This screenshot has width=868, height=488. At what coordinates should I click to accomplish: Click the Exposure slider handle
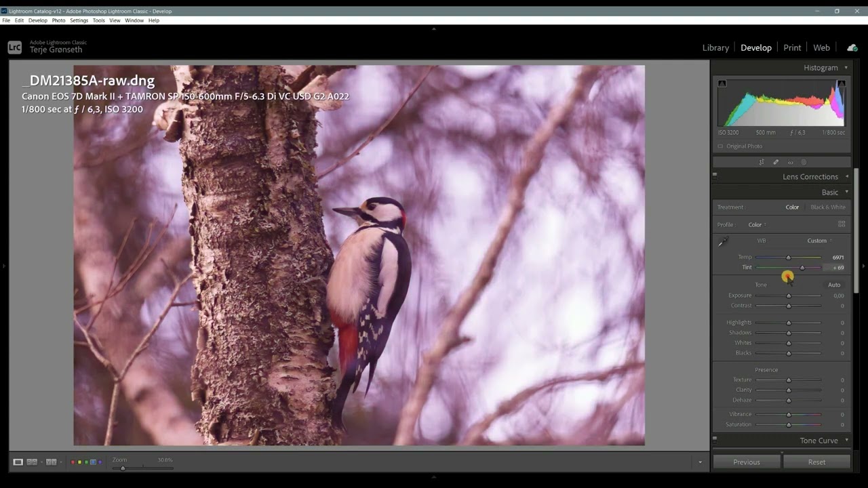789,296
